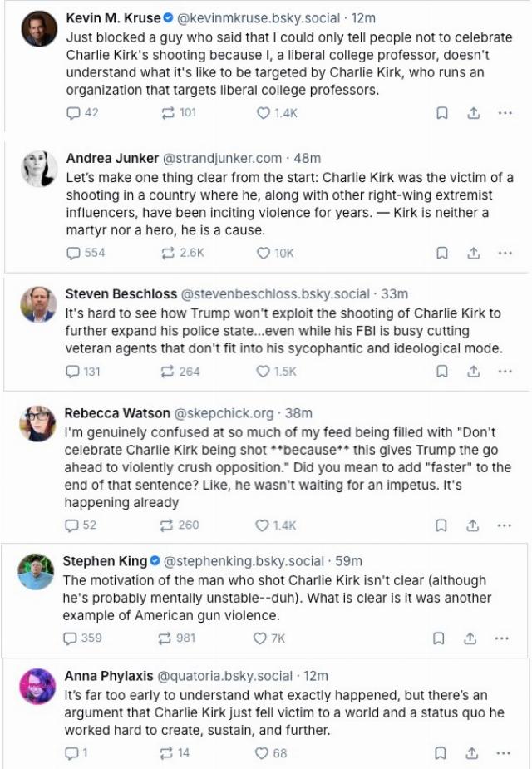Open Rebecca Watson's profile name link

click(x=117, y=413)
